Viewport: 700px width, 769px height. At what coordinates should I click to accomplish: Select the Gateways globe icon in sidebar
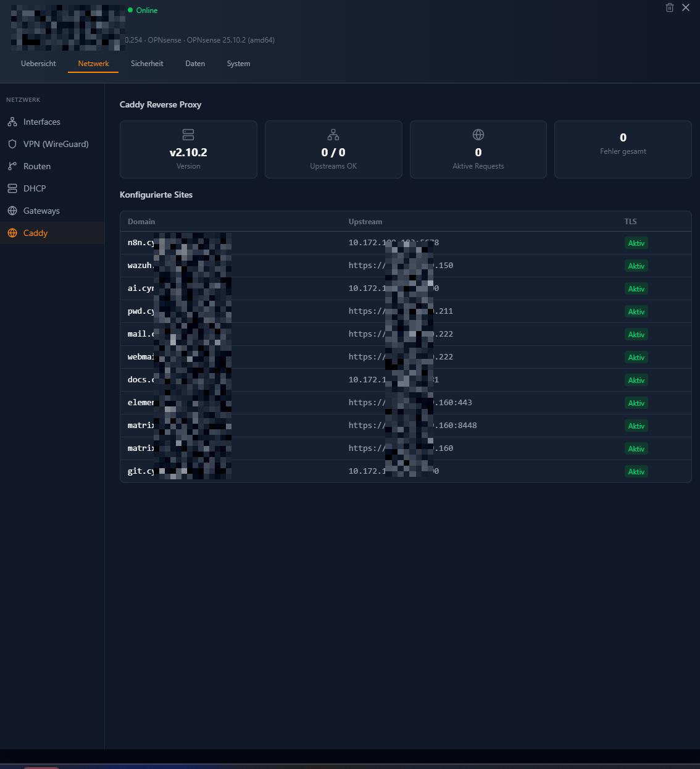coord(12,211)
